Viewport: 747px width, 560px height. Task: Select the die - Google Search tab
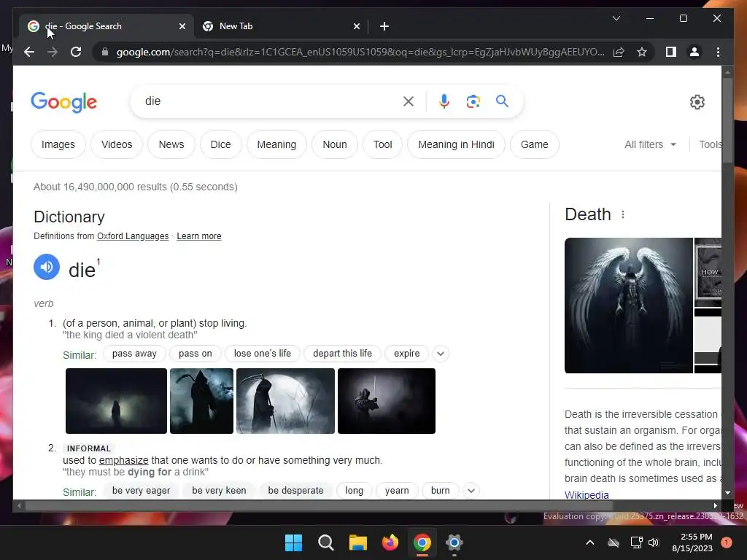click(x=106, y=26)
